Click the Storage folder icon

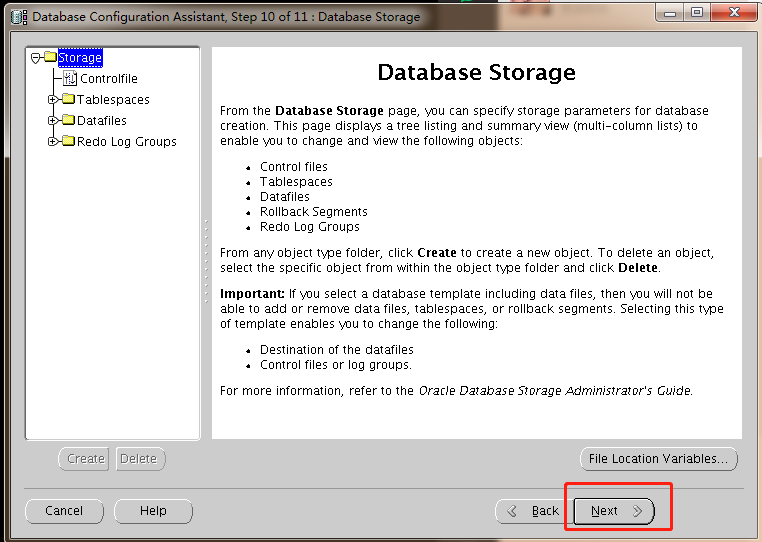[x=50, y=57]
